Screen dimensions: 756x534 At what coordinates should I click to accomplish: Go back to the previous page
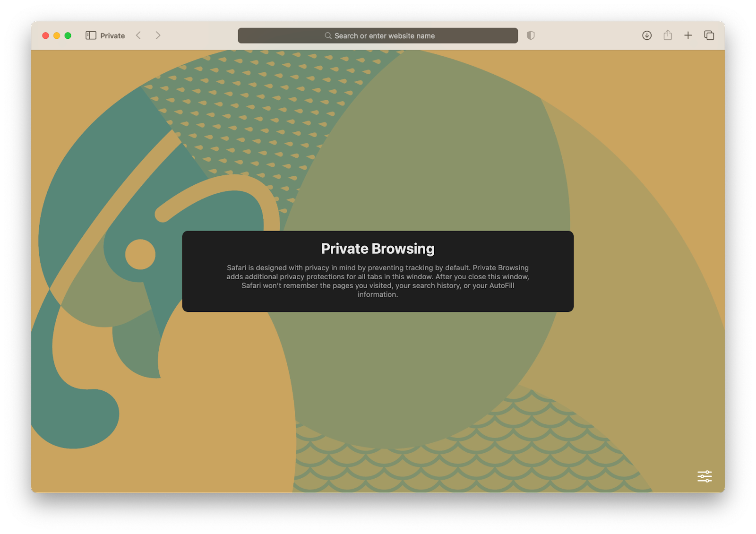point(138,35)
